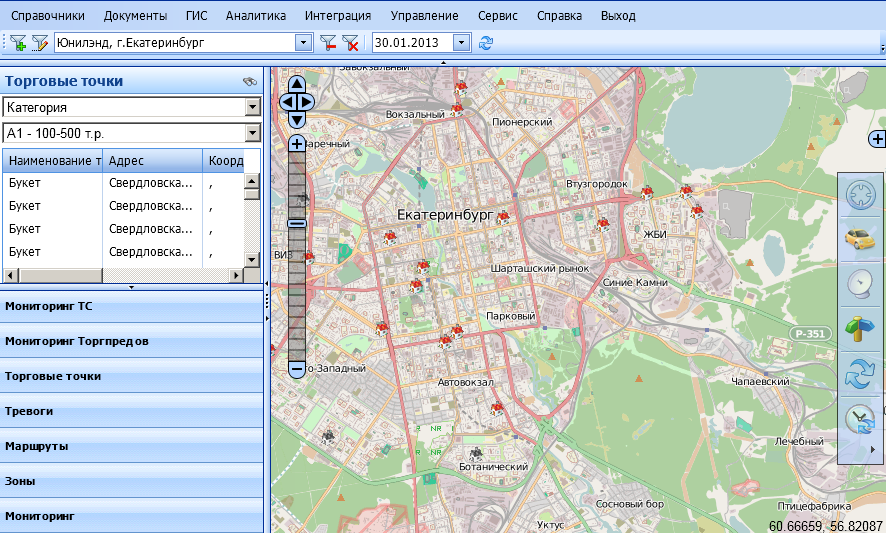Click the satellite dish icon on map toolbar
The width and height of the screenshot is (886, 533).
(x=859, y=284)
